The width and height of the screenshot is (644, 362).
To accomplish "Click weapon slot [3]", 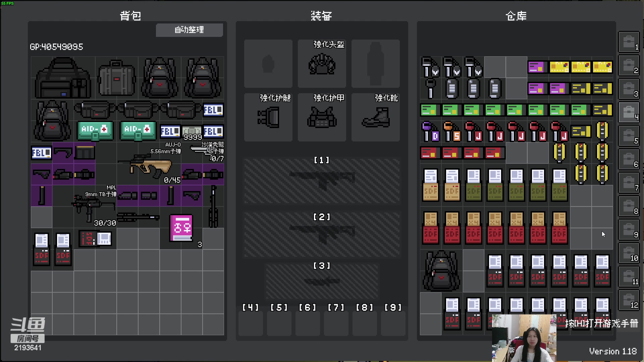I will (x=322, y=281).
